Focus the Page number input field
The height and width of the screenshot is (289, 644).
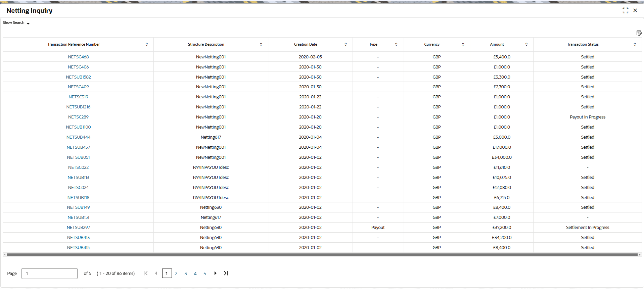click(49, 274)
